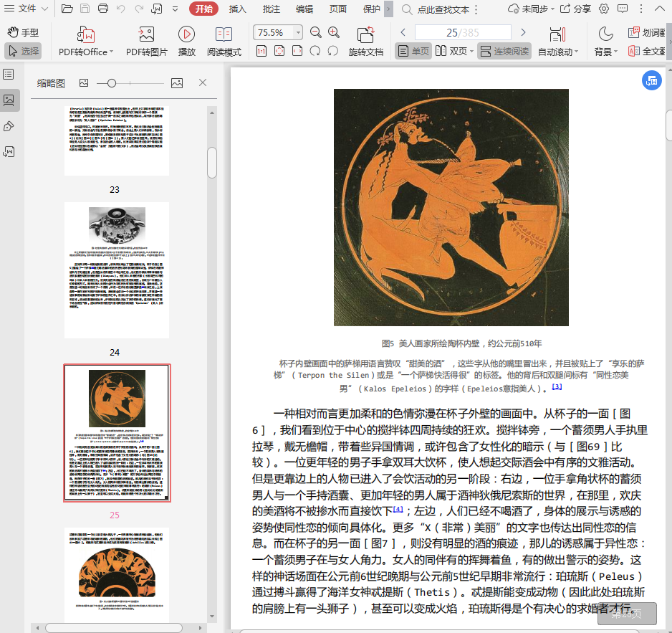
Task: Enable 阅读模式 reading mode
Action: [x=224, y=41]
